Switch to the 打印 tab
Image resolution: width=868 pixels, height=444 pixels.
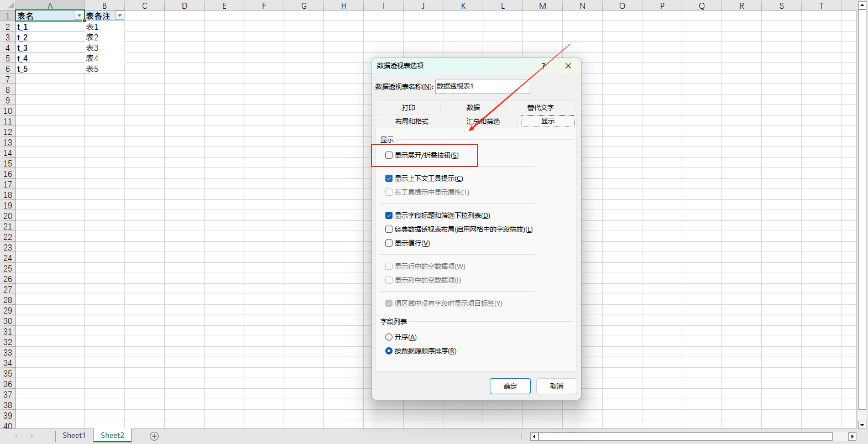pyautogui.click(x=408, y=108)
